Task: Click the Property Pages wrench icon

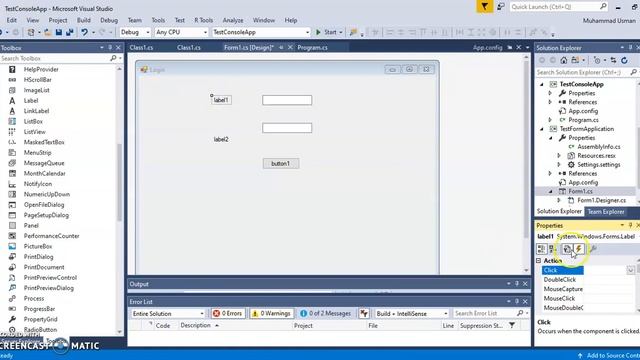Action: point(593,249)
